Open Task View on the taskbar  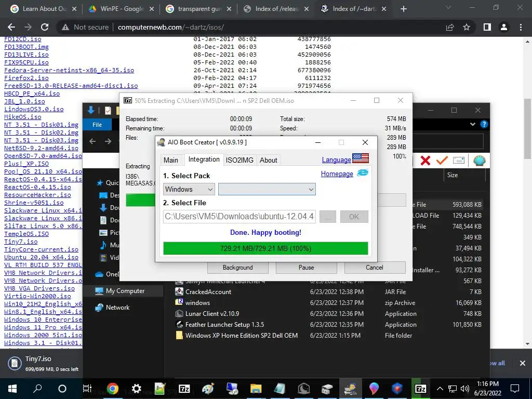[x=87, y=389]
